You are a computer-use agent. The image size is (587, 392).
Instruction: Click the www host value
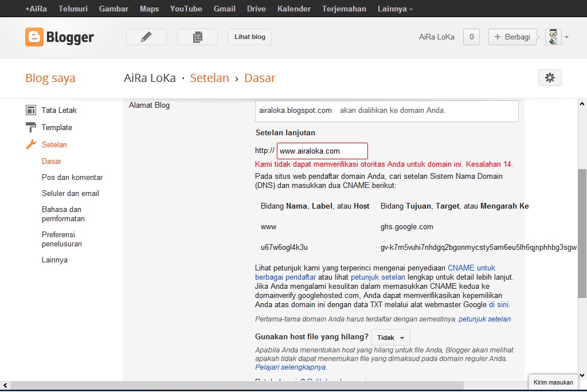pos(268,227)
